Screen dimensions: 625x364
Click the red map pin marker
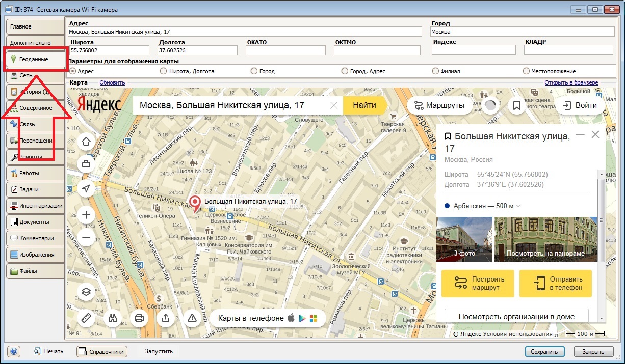[195, 204]
